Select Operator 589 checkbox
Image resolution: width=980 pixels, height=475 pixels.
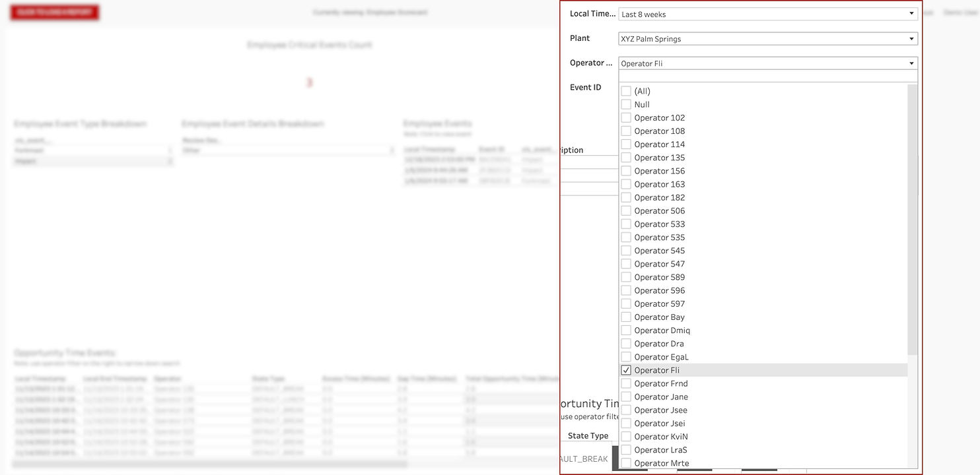626,277
